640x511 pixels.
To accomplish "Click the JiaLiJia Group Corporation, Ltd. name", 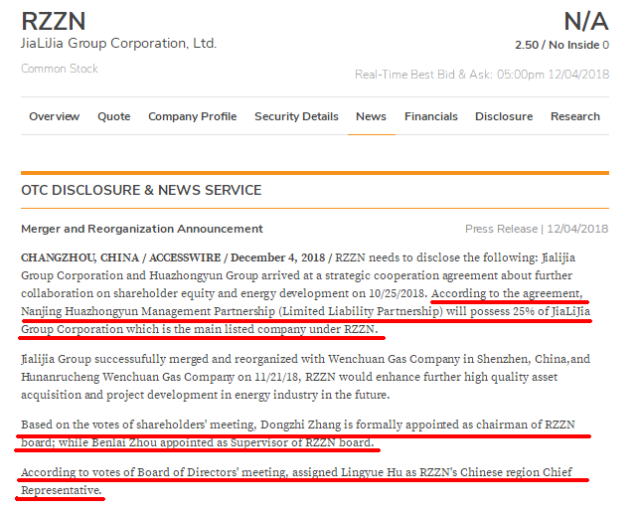I will (x=119, y=43).
